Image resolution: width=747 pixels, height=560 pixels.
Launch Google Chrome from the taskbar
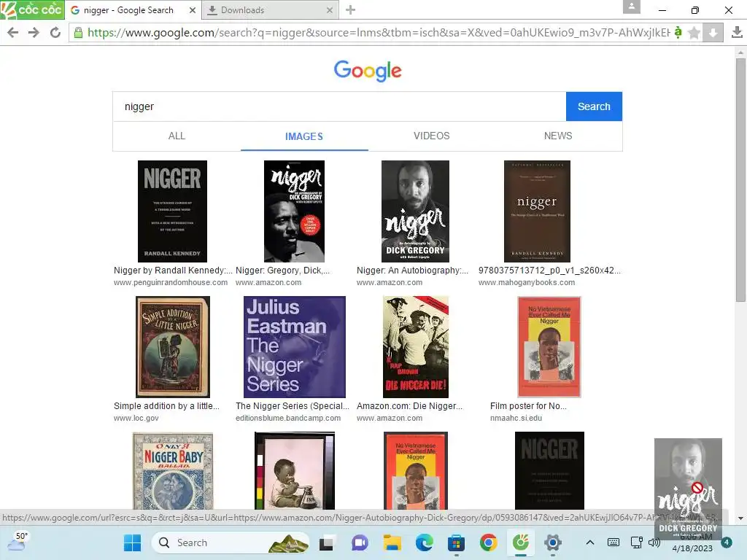tap(488, 542)
